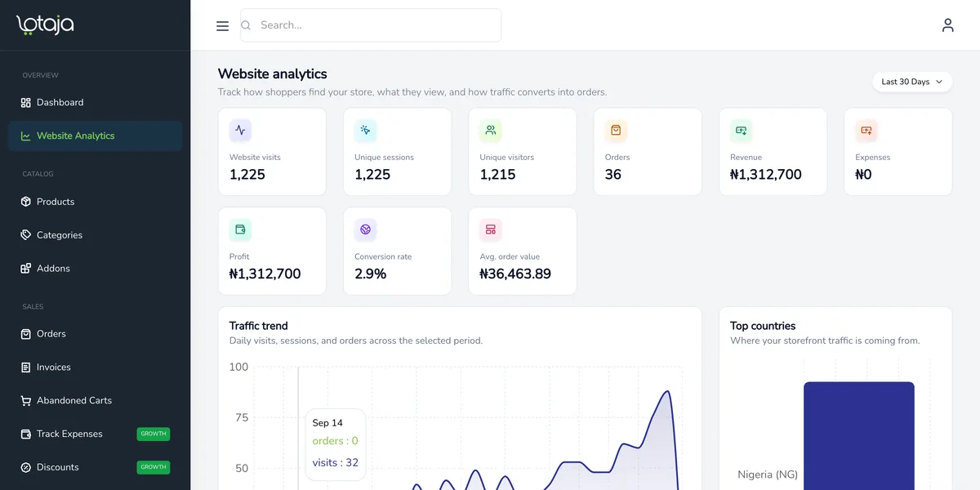Click the OVERVIEW section label
980x490 pixels.
click(x=40, y=75)
